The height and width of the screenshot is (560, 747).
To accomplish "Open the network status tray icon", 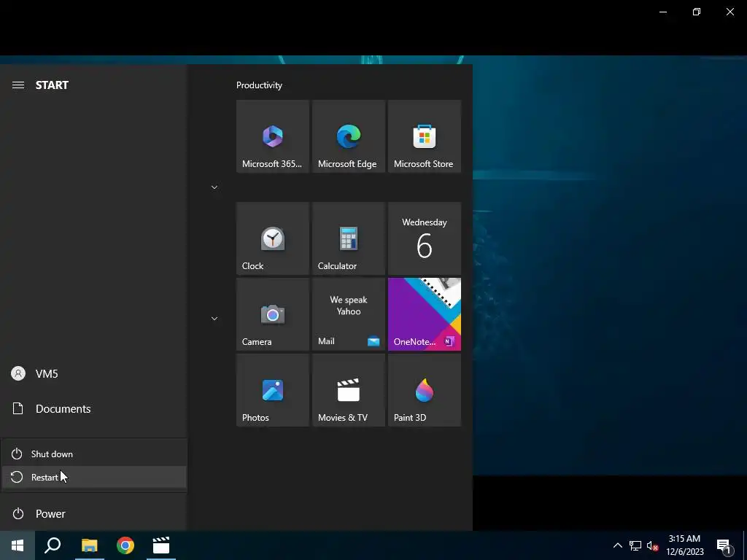I will (635, 545).
